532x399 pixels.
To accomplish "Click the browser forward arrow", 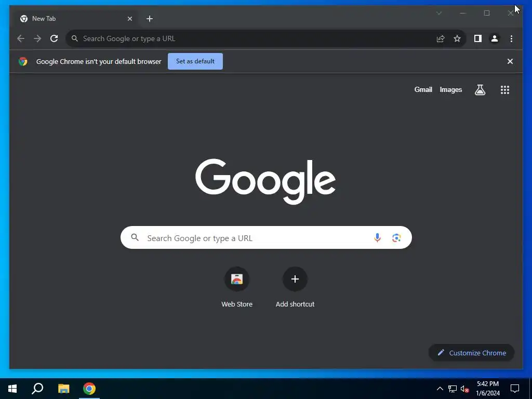I will pyautogui.click(x=37, y=38).
